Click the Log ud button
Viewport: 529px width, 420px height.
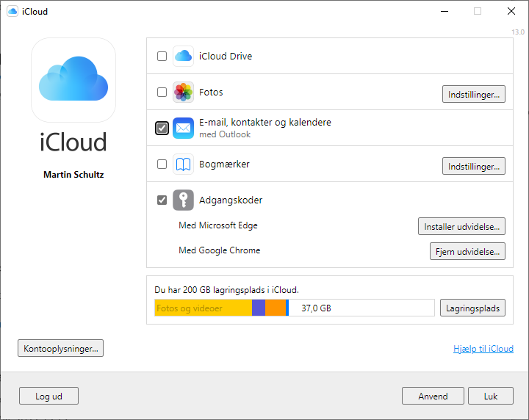pyautogui.click(x=49, y=396)
